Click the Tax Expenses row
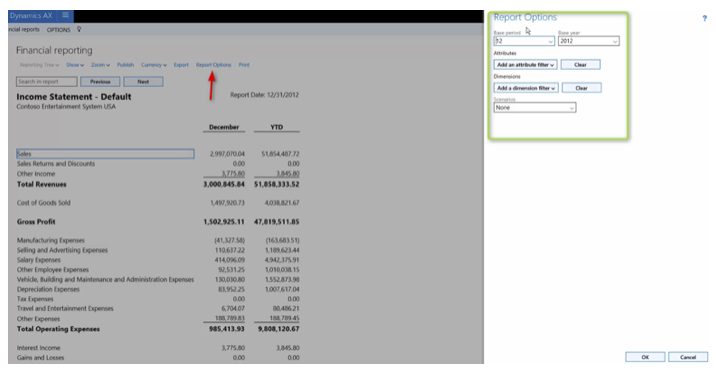The width and height of the screenshot is (716, 379). [x=35, y=299]
